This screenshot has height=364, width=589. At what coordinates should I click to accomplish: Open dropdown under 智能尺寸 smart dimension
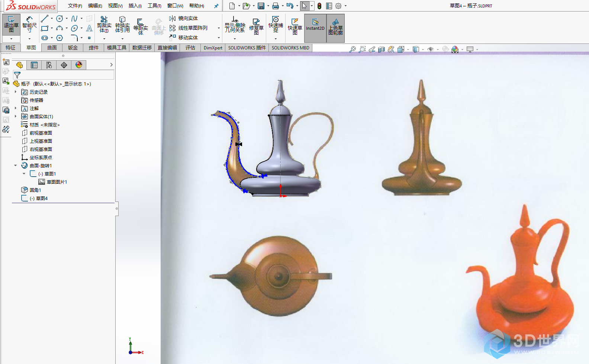click(x=29, y=39)
